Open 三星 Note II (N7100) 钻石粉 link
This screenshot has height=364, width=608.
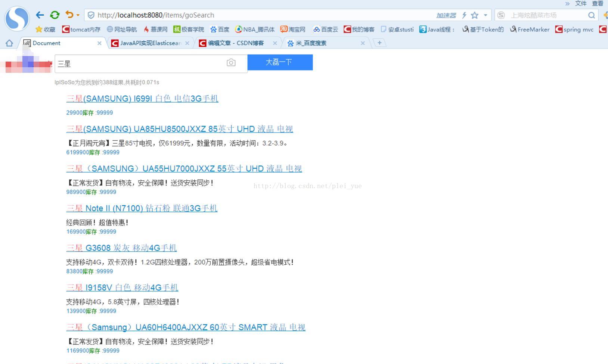point(142,208)
